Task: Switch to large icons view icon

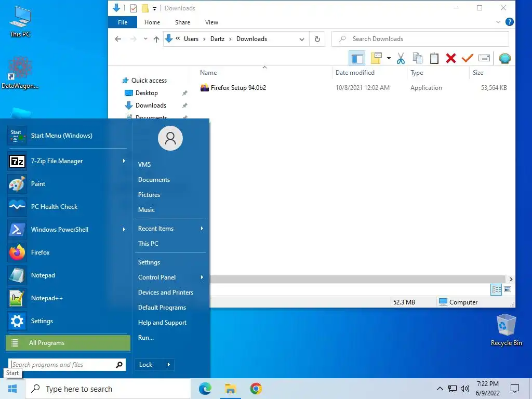Action: click(x=508, y=289)
